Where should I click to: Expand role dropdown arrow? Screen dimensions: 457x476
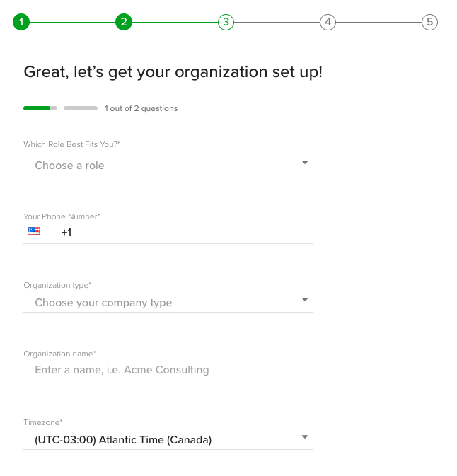pos(305,163)
